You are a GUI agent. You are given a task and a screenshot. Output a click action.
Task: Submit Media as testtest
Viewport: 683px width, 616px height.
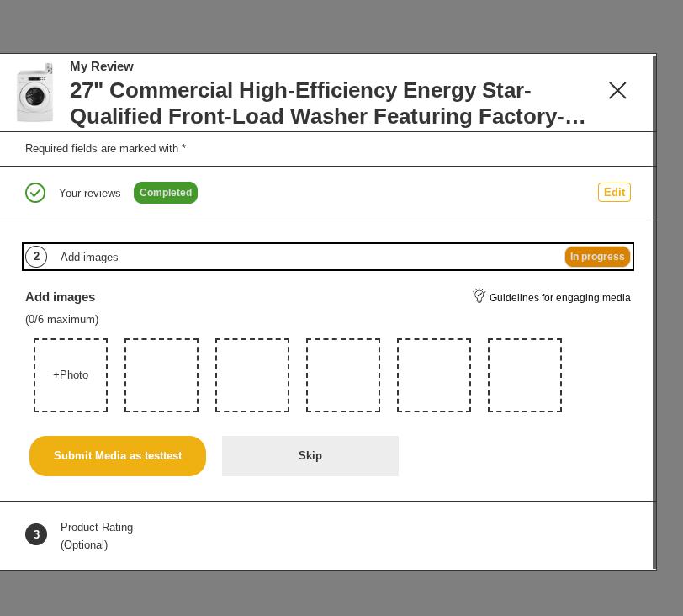118,455
